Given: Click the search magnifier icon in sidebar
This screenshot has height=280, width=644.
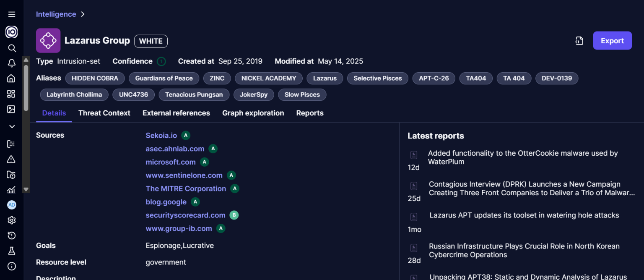Looking at the screenshot, I should (x=12, y=48).
